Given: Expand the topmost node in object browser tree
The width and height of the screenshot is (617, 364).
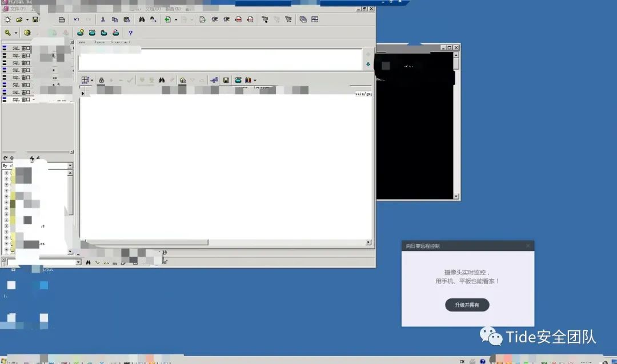Looking at the screenshot, I should click(6, 173).
